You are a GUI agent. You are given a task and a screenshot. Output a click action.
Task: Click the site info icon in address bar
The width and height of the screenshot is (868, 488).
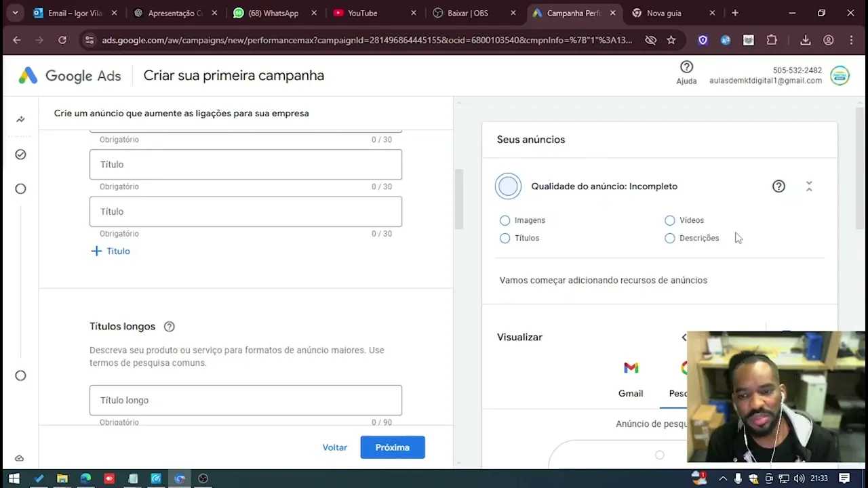(89, 40)
